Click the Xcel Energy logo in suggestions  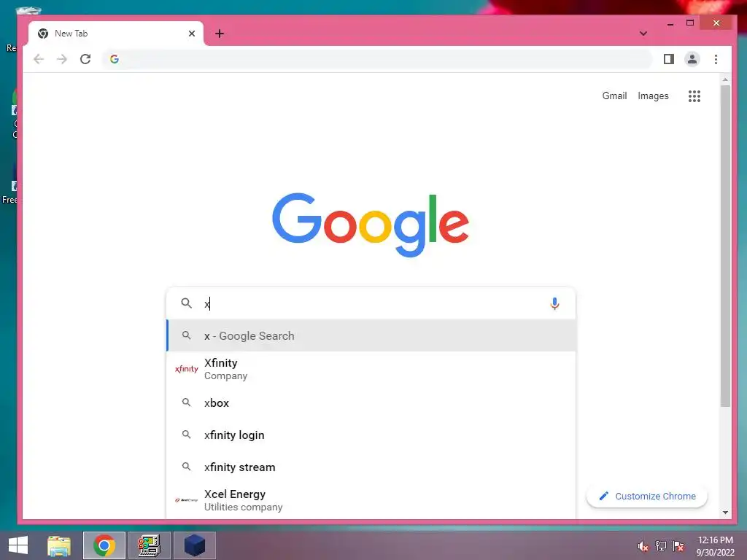(x=186, y=500)
